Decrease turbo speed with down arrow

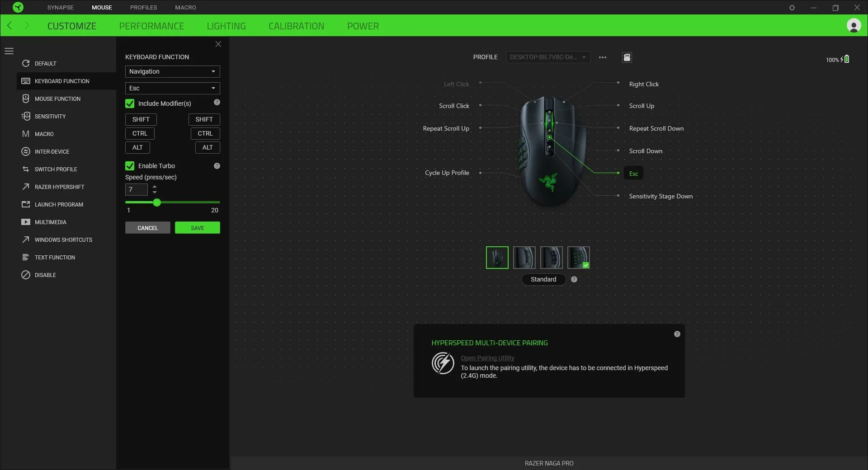point(155,193)
